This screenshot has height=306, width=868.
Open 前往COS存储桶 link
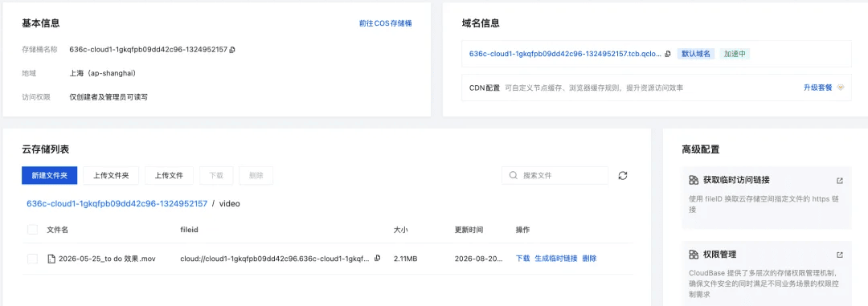385,23
